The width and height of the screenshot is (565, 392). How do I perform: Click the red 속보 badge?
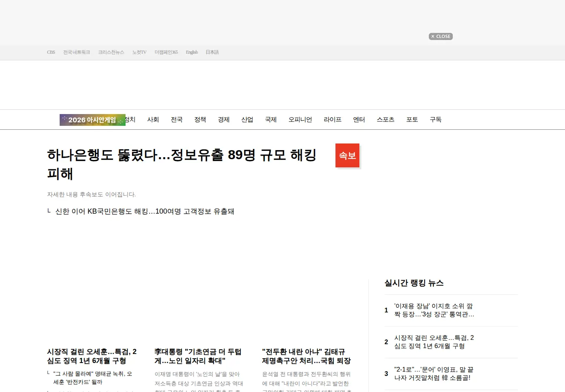[x=347, y=156]
